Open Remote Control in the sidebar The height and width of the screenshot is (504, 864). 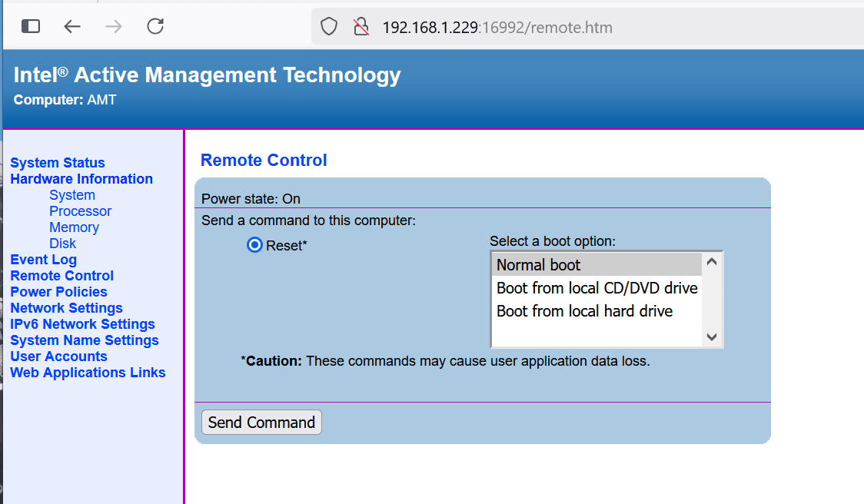coord(61,275)
